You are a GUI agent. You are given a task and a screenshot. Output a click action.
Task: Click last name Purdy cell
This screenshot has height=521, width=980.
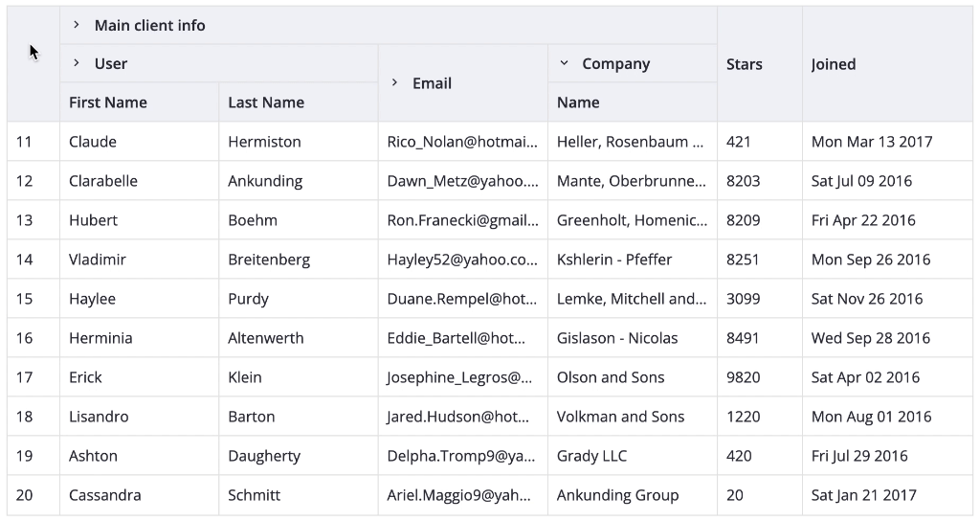pos(299,299)
